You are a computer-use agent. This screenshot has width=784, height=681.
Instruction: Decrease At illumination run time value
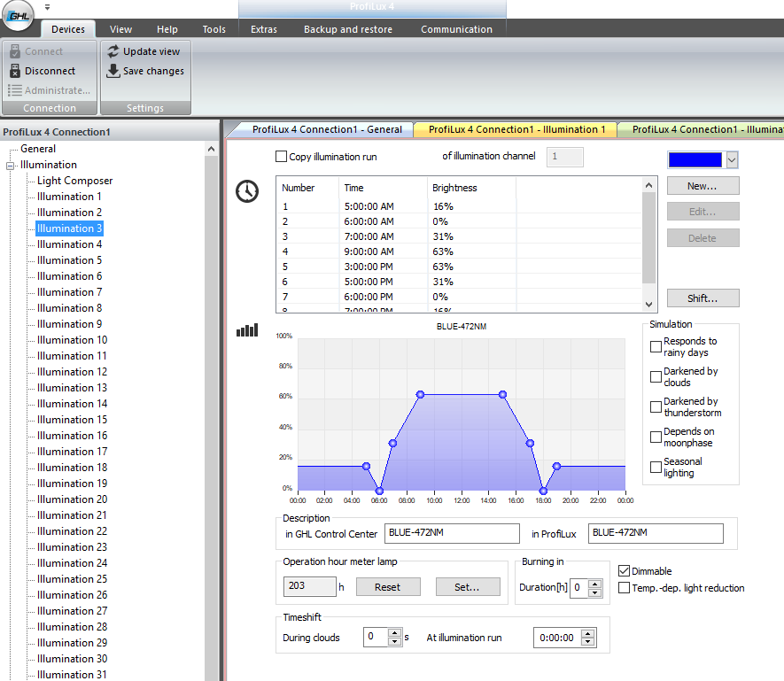tap(588, 642)
